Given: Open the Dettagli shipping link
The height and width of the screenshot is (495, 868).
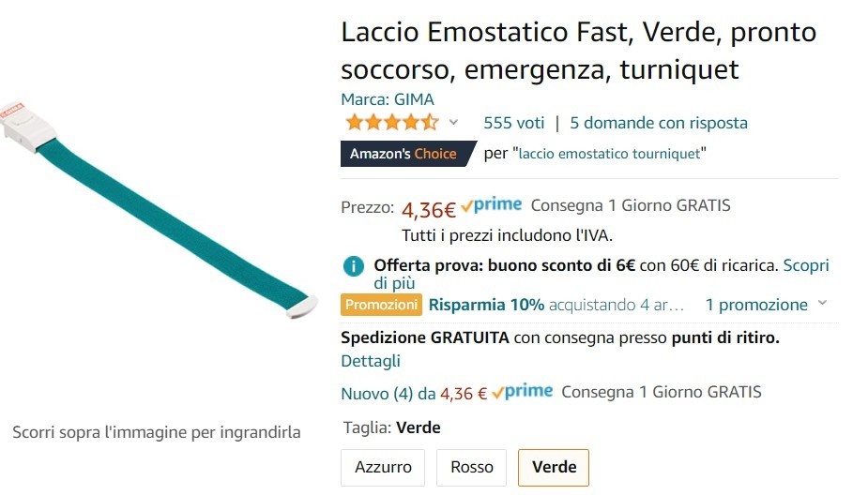Looking at the screenshot, I should pos(370,361).
